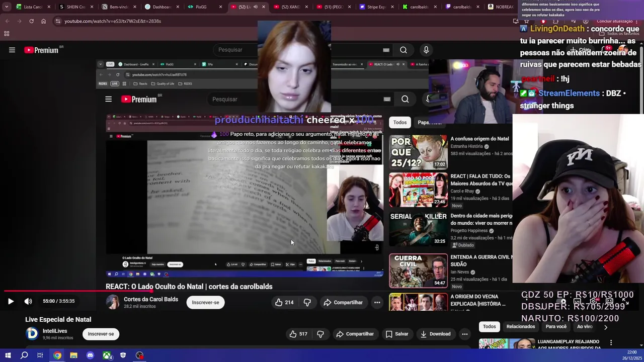The width and height of the screenshot is (644, 362).
Task: Save video with Salvar button
Action: 397,334
